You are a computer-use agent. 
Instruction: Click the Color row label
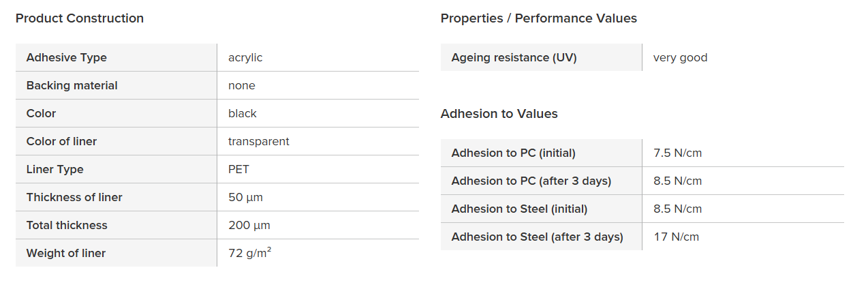[x=41, y=113]
